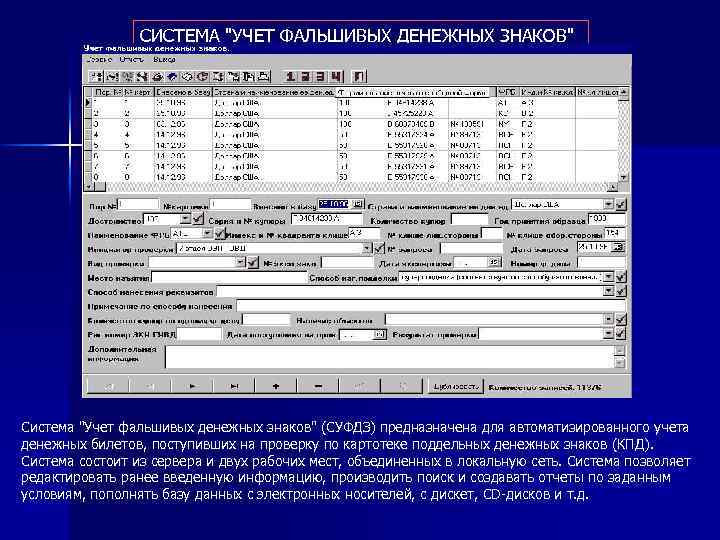Add a new record with plus button
720x540 pixels.
tap(276, 387)
